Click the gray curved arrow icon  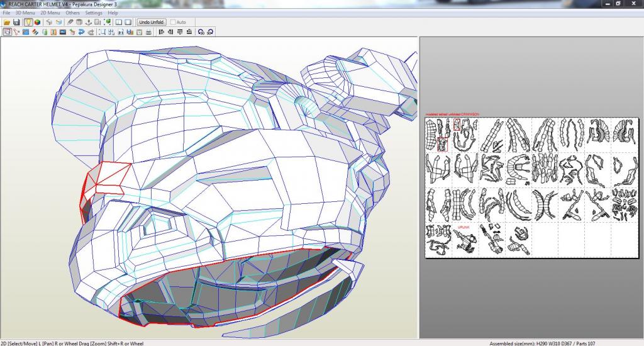[x=91, y=32]
